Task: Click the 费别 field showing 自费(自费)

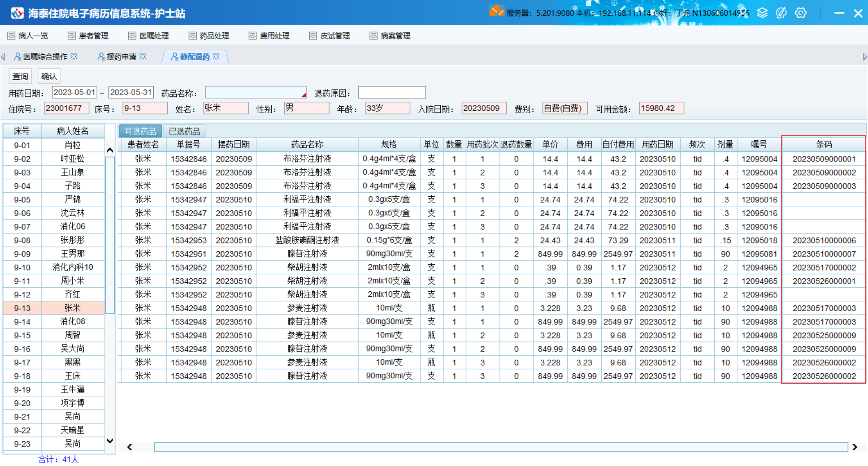Action: click(565, 108)
